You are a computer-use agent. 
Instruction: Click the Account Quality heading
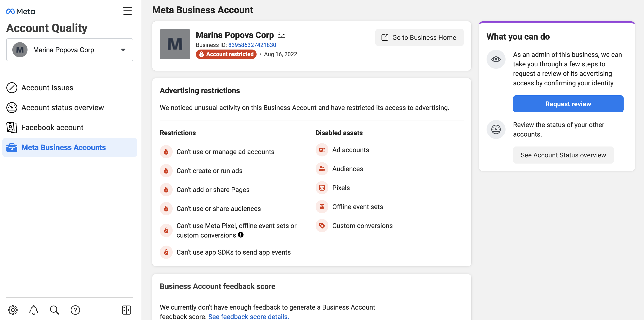(x=47, y=28)
